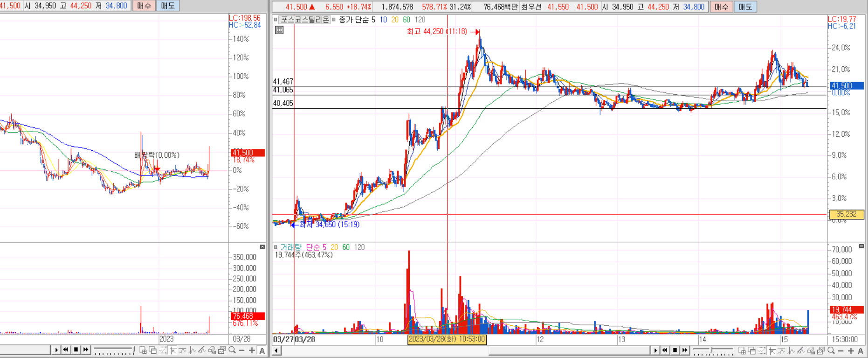Click the 매도 sell button in the left chart header
Screen dimensions: 868x358
point(168,6)
